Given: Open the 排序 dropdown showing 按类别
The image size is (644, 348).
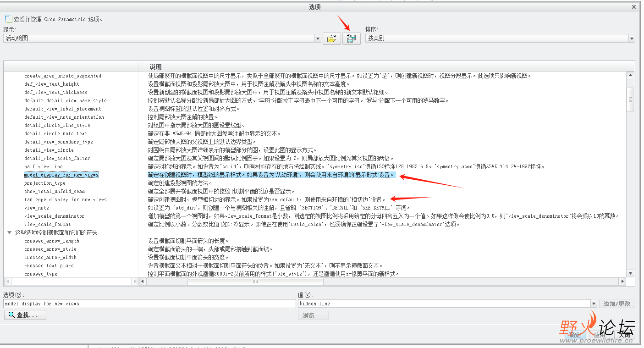Looking at the screenshot, I should [x=500, y=39].
